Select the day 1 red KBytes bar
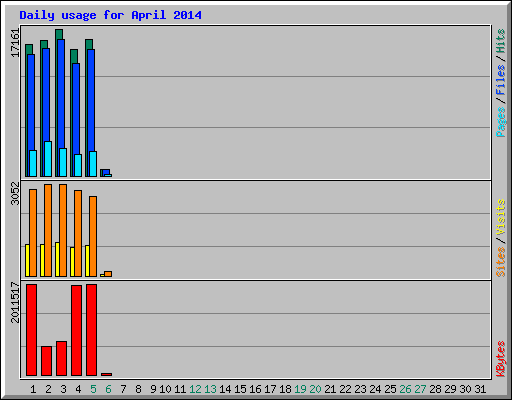 (31, 330)
